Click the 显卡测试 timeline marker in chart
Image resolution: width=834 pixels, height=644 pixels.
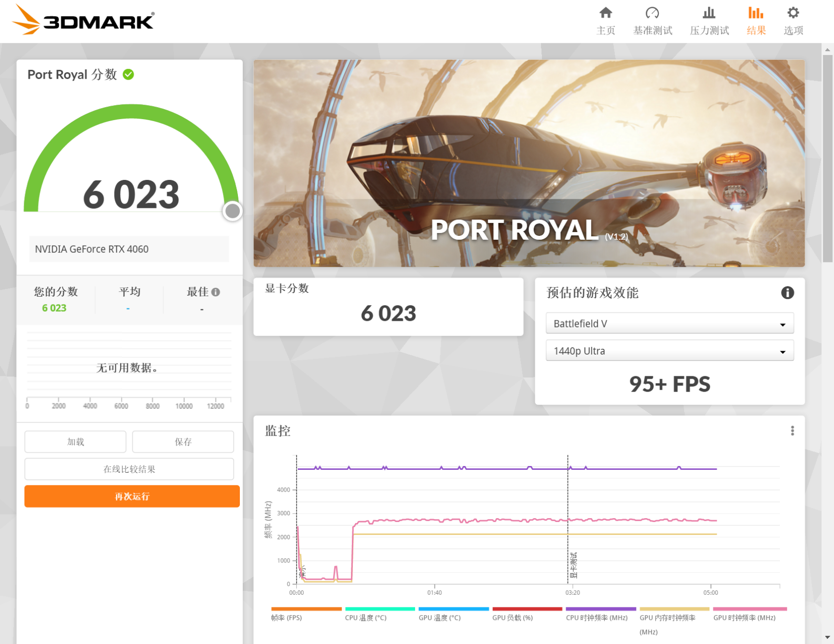[573, 565]
